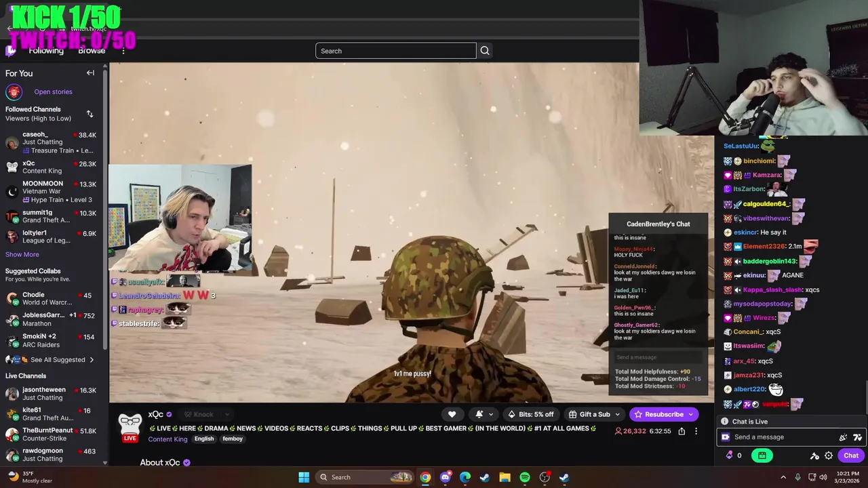The width and height of the screenshot is (868, 488).
Task: Open the first Steam taskbar icon
Action: [485, 477]
